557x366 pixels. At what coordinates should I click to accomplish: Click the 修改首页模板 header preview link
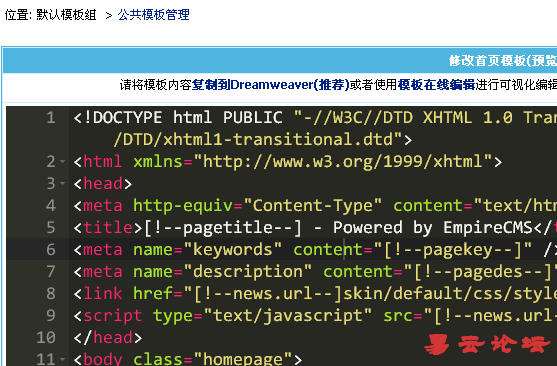(502, 61)
